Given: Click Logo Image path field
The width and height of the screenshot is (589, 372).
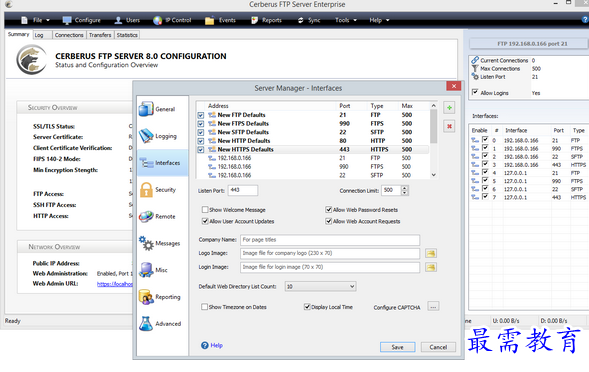Looking at the screenshot, I should pyautogui.click(x=330, y=254).
